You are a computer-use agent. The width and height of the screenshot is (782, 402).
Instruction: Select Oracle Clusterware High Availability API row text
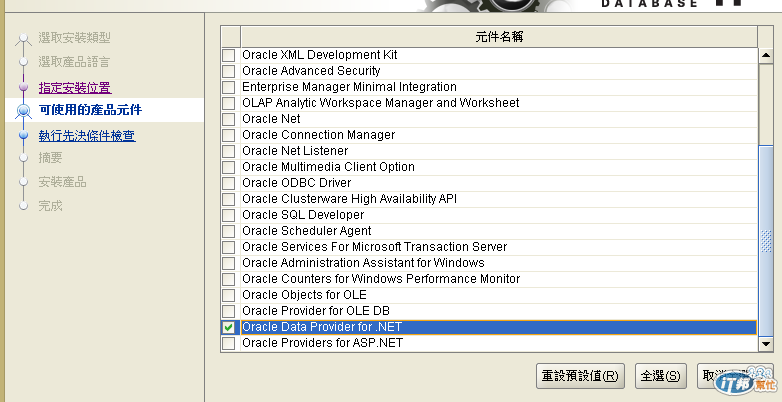[x=350, y=199]
